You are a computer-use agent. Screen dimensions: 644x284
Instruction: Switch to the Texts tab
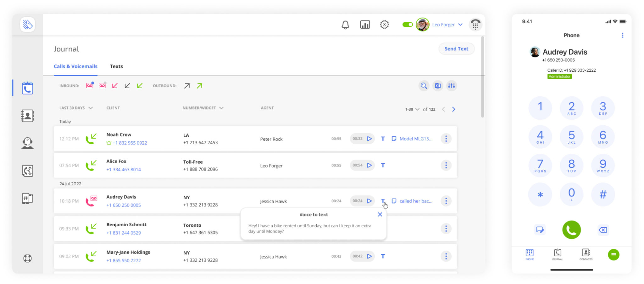[x=116, y=66]
